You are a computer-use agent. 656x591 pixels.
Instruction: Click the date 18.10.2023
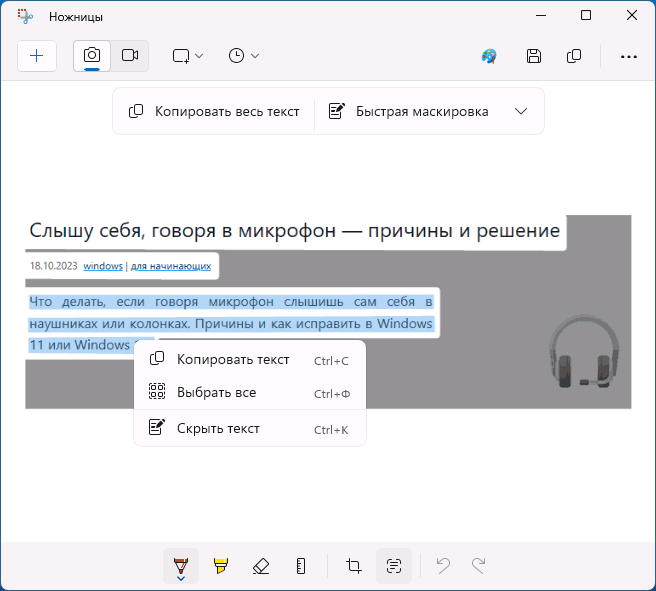point(54,266)
